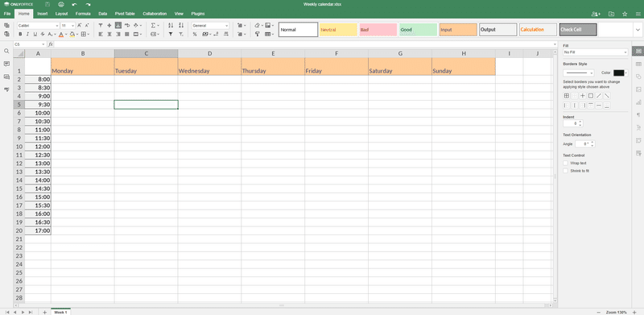Click the Align top icon
Image resolution: width=644 pixels, height=315 pixels.
pyautogui.click(x=101, y=26)
